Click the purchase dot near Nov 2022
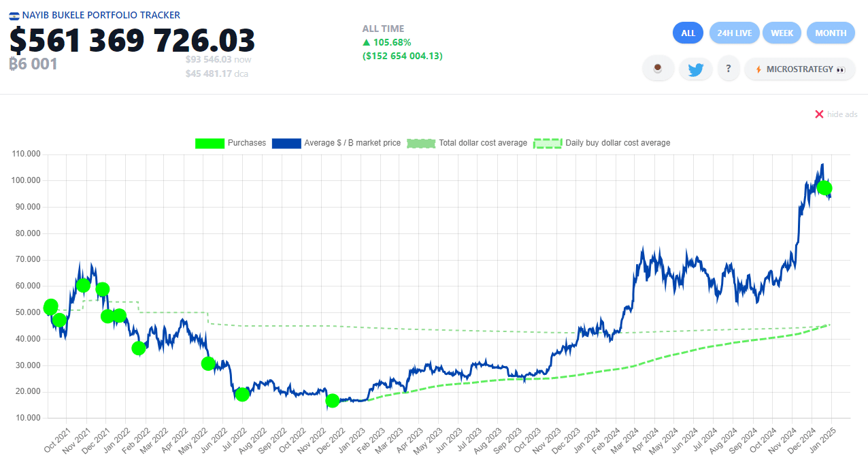The height and width of the screenshot is (460, 868). [x=332, y=401]
